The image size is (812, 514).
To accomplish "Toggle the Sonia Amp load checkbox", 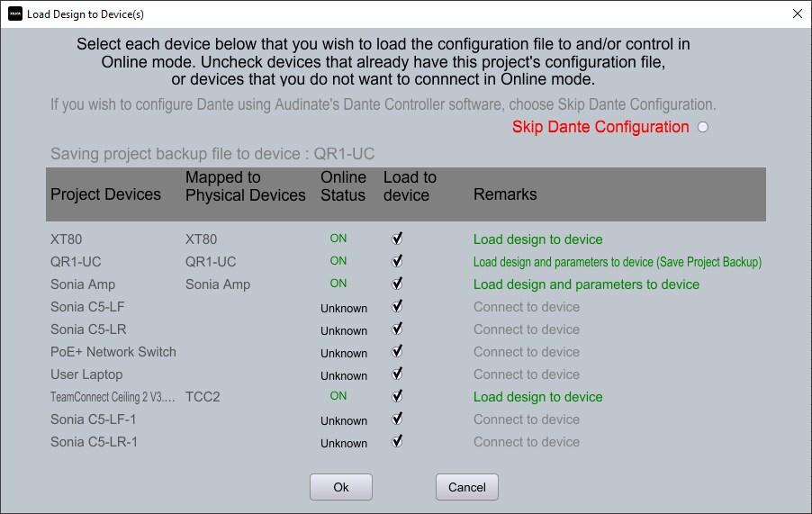I will pos(397,284).
